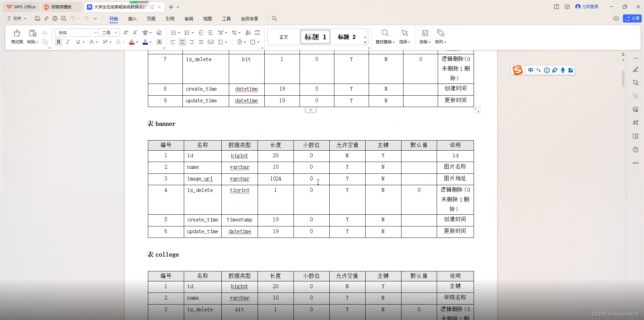Open 查找替换 find and replace tool

point(385,37)
